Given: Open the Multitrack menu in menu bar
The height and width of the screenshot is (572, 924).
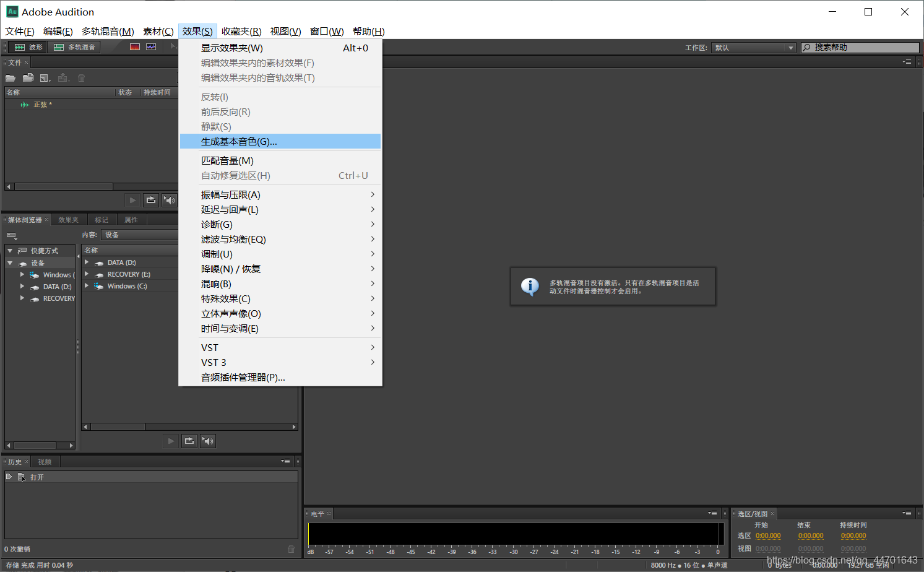Looking at the screenshot, I should [108, 32].
